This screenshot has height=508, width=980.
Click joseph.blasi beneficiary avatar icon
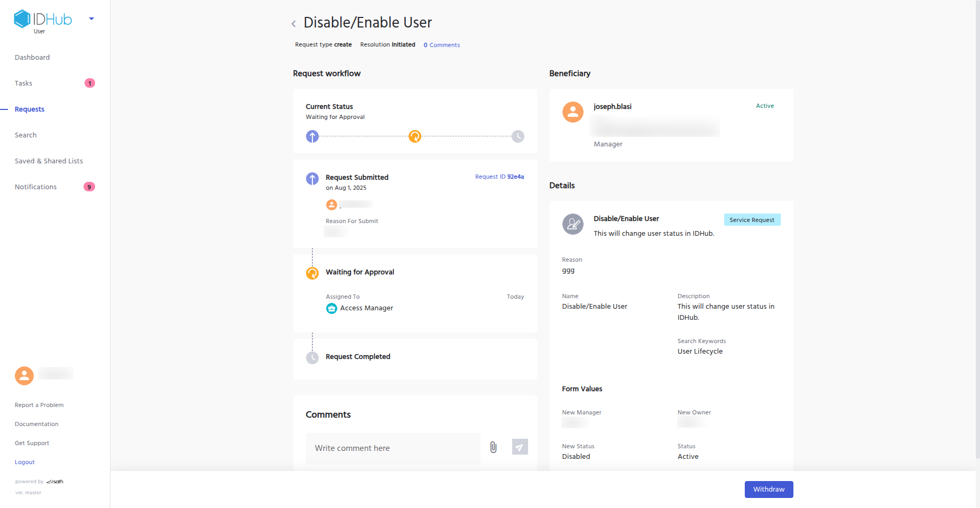pyautogui.click(x=572, y=112)
